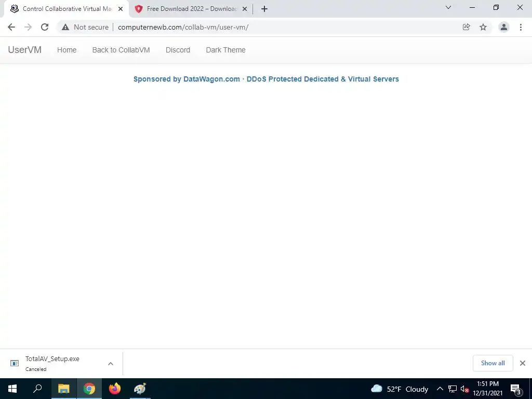Open a new tab with plus button
Viewport: 532px width, 399px height.
pos(264,9)
